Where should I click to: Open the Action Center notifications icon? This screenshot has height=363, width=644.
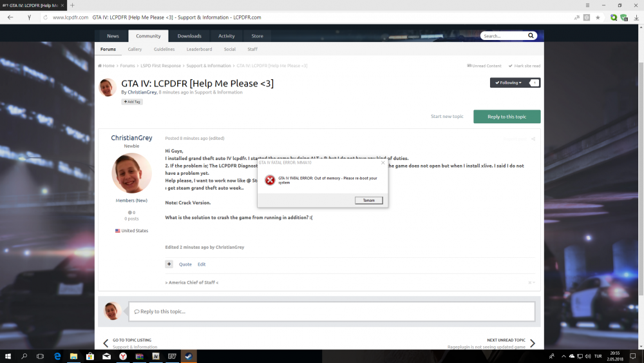coord(633,356)
